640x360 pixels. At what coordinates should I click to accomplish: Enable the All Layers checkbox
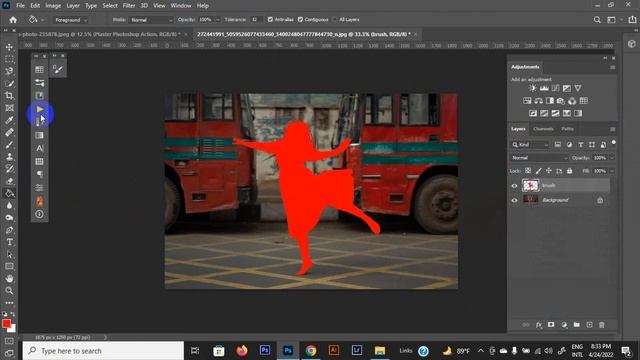[335, 20]
